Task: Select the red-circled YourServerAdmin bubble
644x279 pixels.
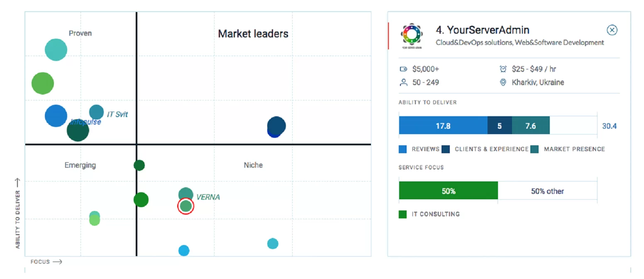Action: (x=185, y=206)
